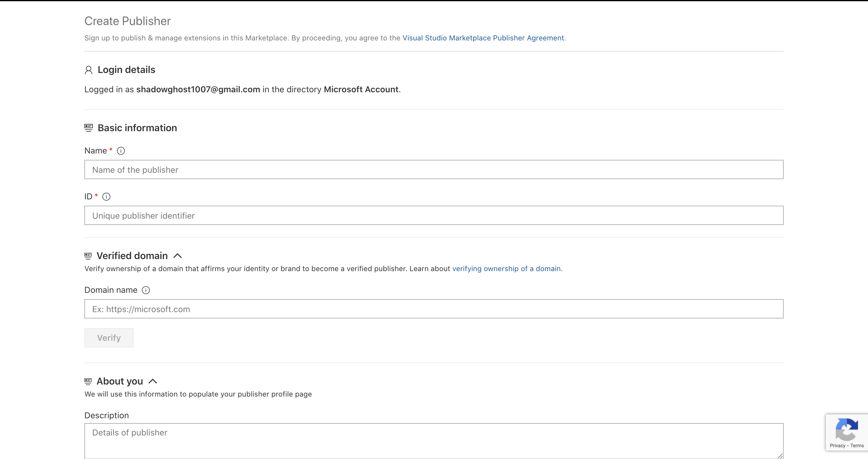Focus the Unique publisher identifier field
Viewport: 868px width, 459px height.
tap(434, 216)
